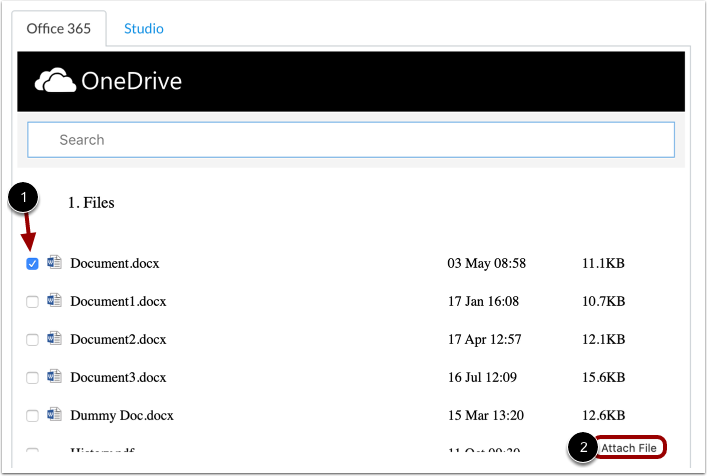Click the 12.1KB file size
707x476 pixels.
click(603, 339)
